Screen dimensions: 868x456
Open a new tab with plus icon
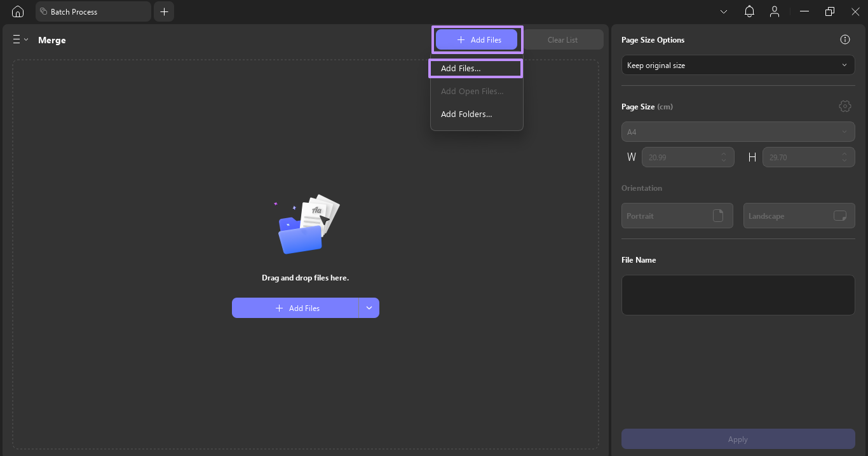164,11
